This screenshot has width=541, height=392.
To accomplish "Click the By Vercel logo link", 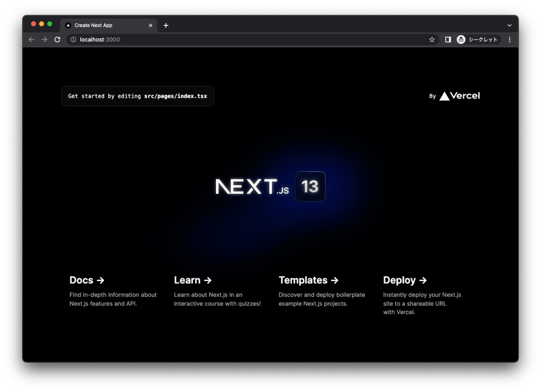I will [454, 96].
